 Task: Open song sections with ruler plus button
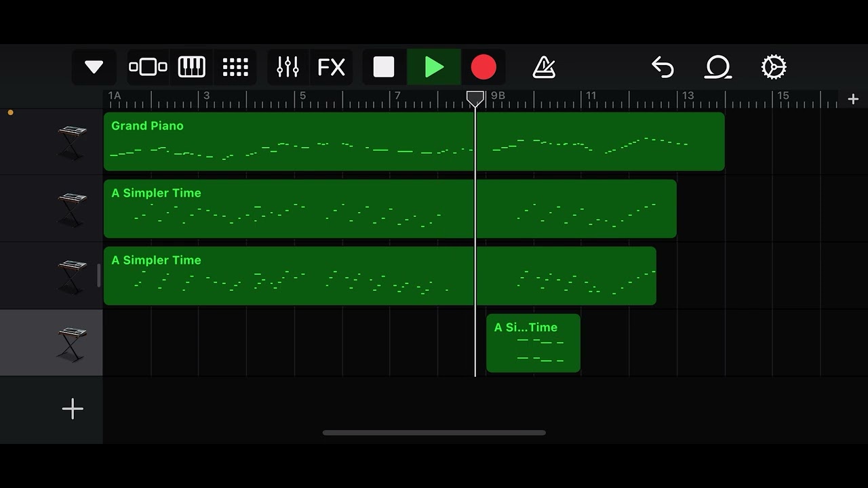coord(853,99)
